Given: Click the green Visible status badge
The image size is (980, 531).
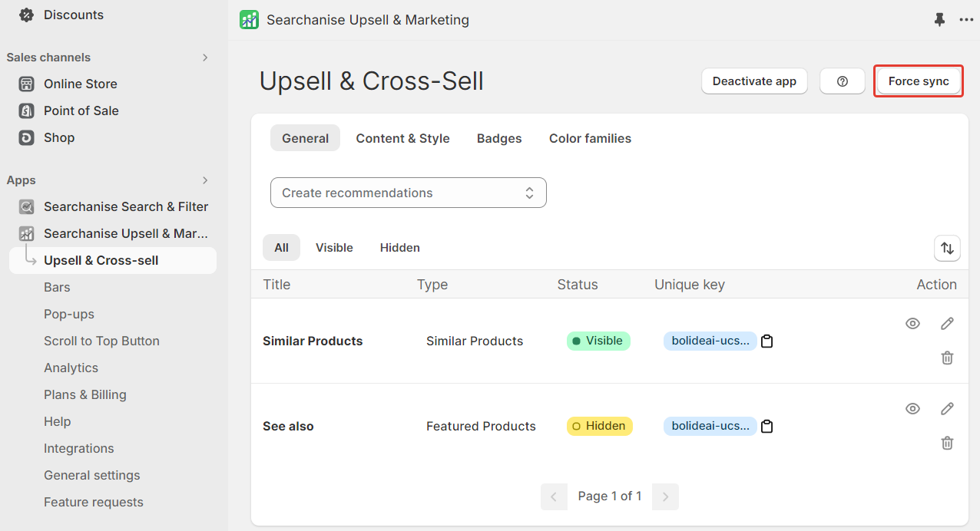Looking at the screenshot, I should tap(598, 341).
